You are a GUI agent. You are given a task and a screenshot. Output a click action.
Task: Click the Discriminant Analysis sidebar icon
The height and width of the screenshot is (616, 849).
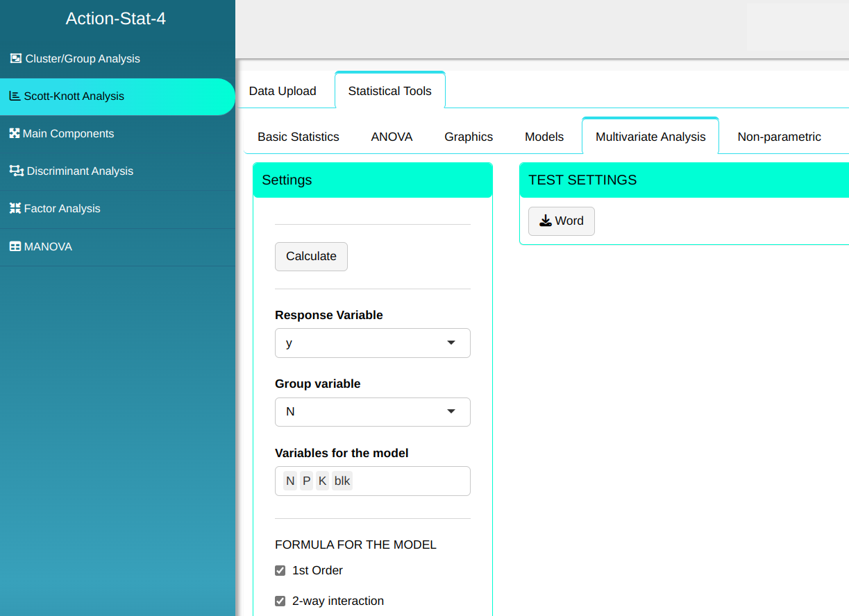[16, 171]
